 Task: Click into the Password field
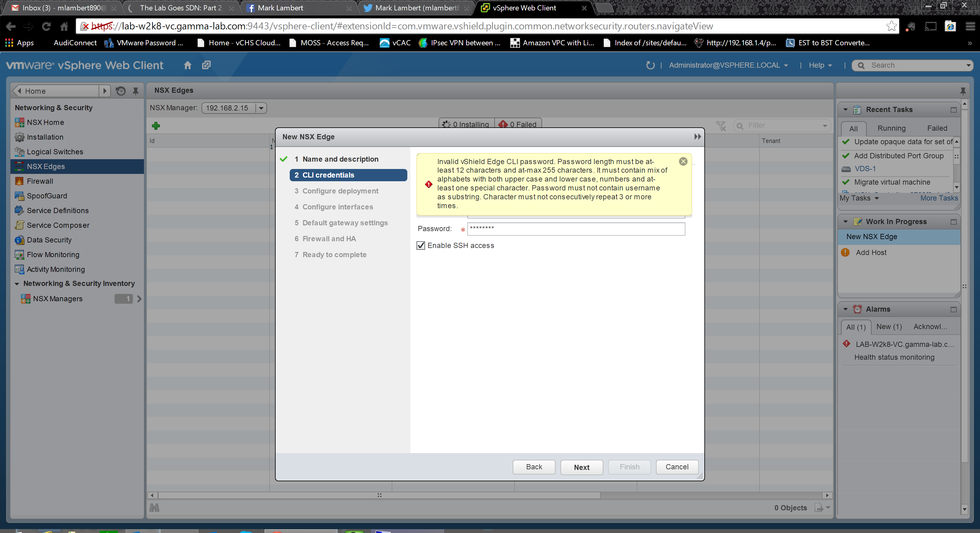(576, 229)
